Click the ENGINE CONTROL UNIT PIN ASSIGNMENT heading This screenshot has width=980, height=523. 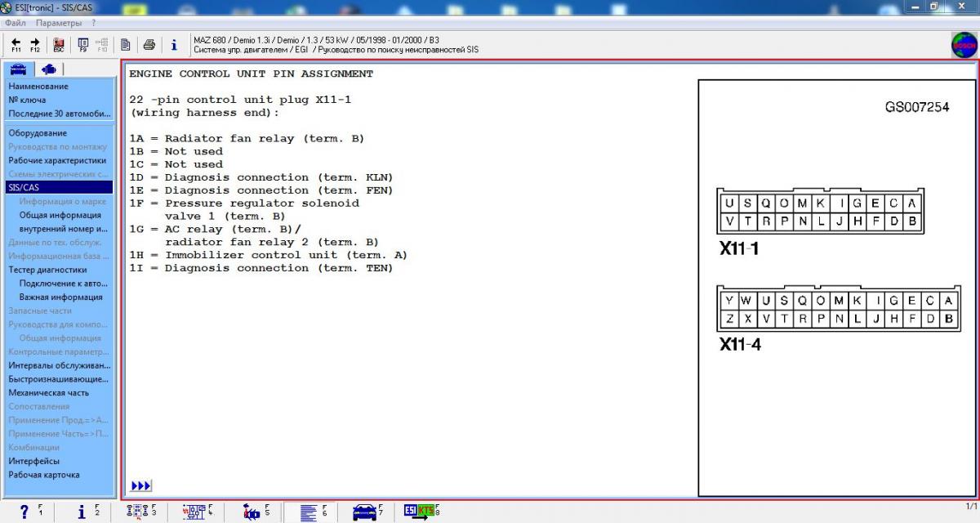coord(252,74)
